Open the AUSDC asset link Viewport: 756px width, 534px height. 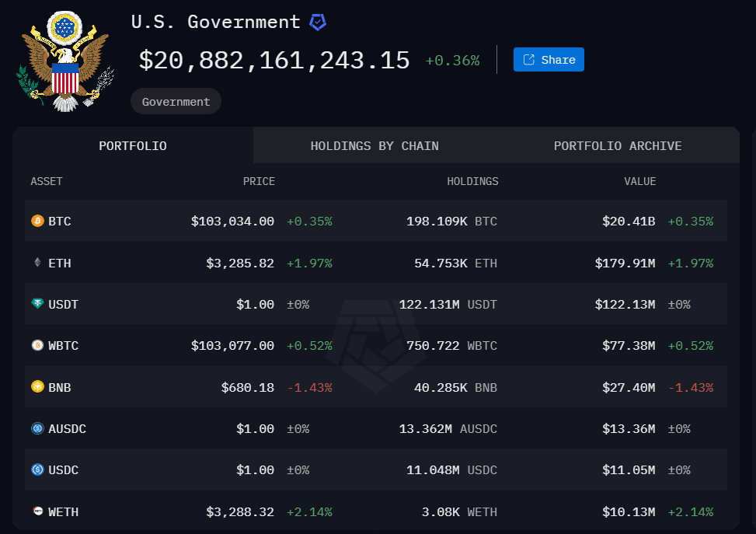tap(67, 429)
